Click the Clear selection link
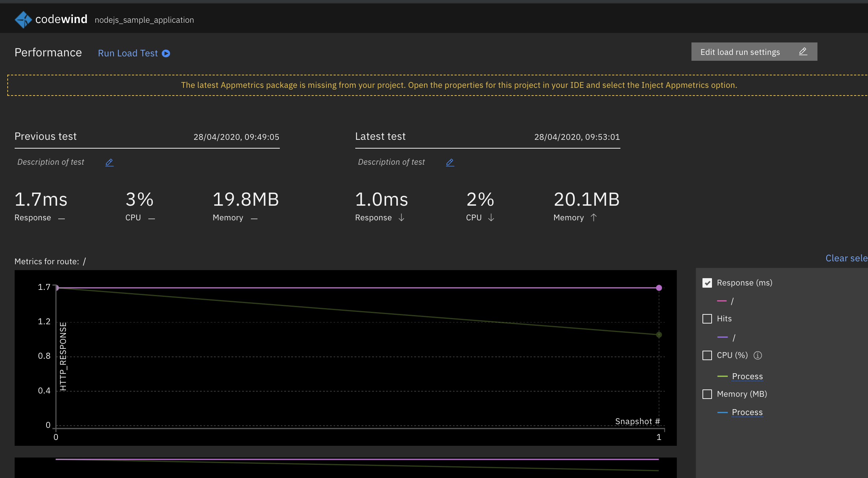The width and height of the screenshot is (868, 478). [x=846, y=258]
